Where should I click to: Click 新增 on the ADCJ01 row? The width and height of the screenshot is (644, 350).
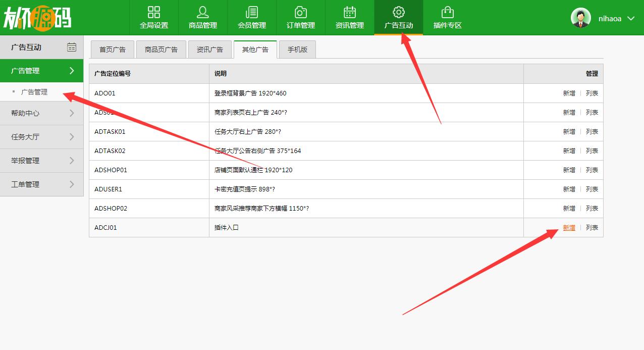569,227
